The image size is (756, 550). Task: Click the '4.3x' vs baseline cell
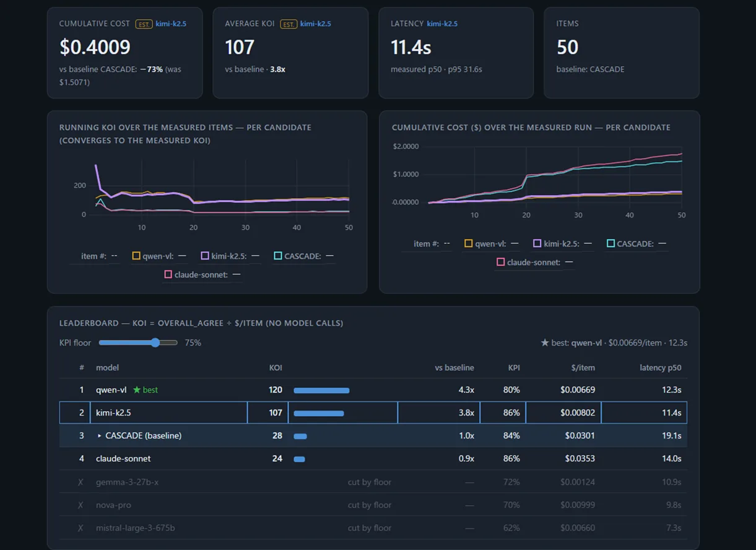467,390
